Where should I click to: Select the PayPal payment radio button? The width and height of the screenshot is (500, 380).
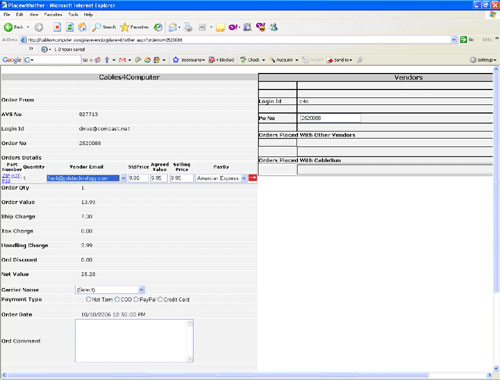(136, 299)
